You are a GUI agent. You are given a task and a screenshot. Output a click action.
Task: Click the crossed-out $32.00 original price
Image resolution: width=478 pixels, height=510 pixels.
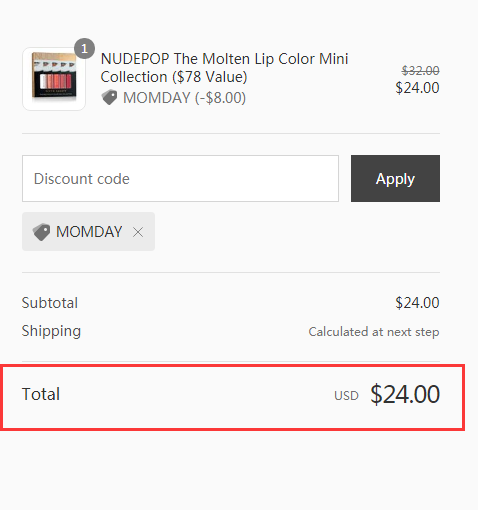pos(420,70)
